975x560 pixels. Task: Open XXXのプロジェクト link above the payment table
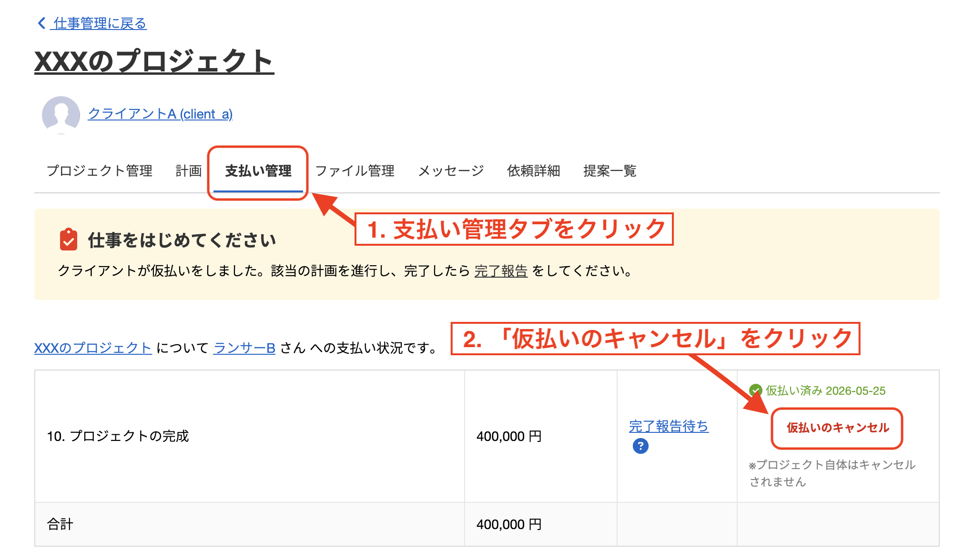coord(93,348)
